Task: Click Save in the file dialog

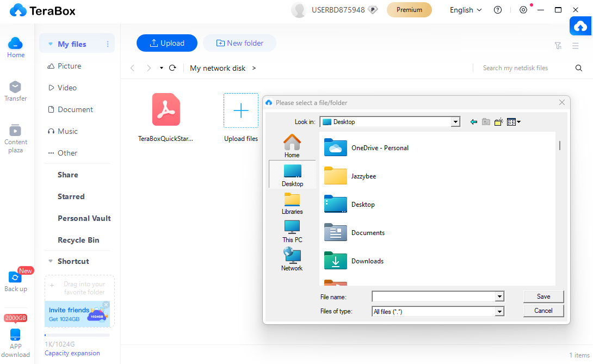Action: pos(543,297)
